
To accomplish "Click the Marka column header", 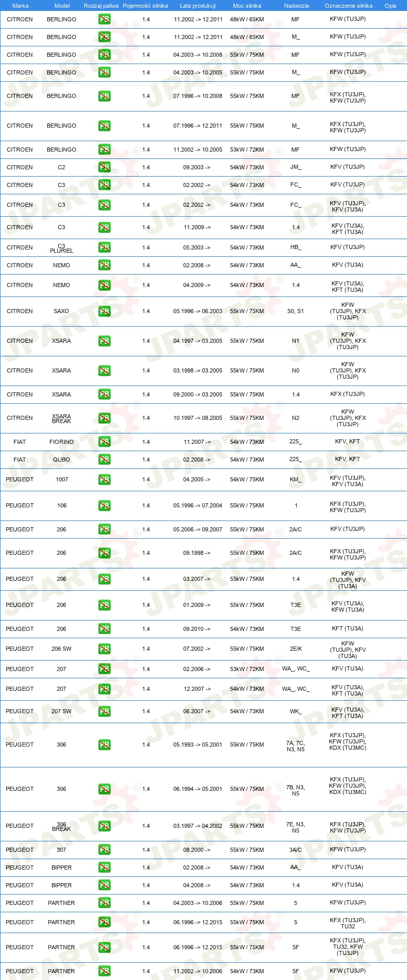I will click(x=20, y=6).
